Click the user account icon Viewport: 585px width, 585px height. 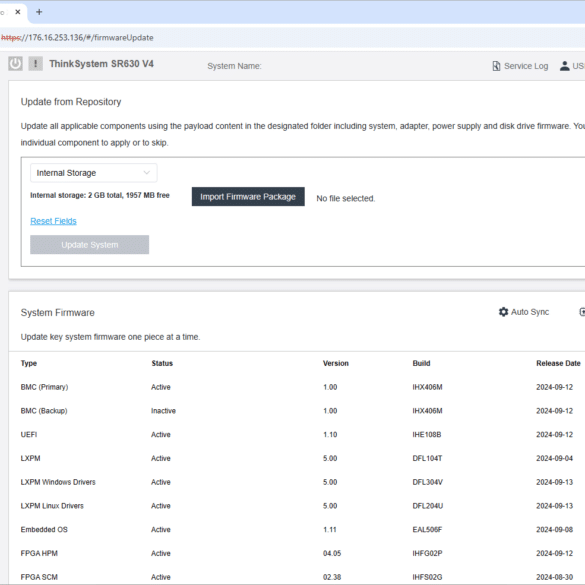(564, 66)
